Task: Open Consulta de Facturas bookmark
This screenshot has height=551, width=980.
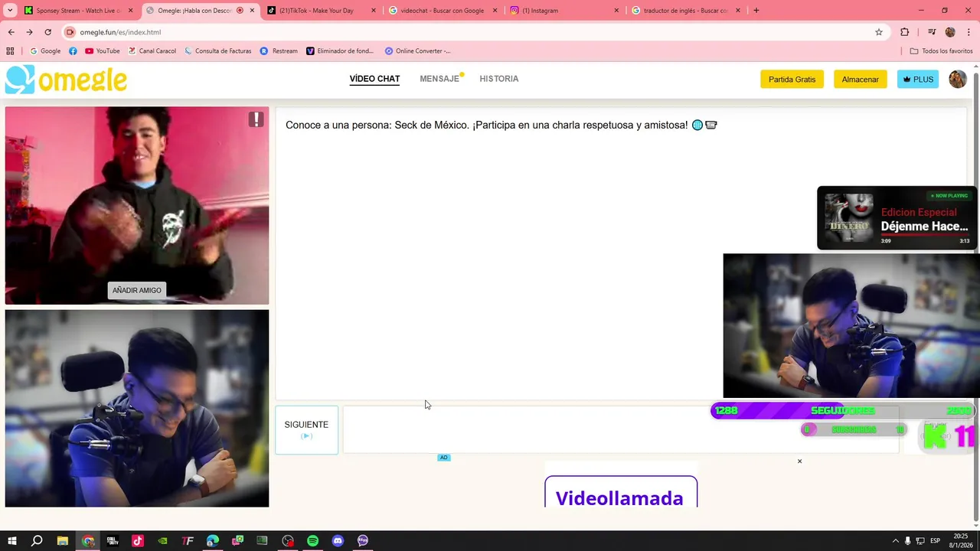Action: pos(217,51)
